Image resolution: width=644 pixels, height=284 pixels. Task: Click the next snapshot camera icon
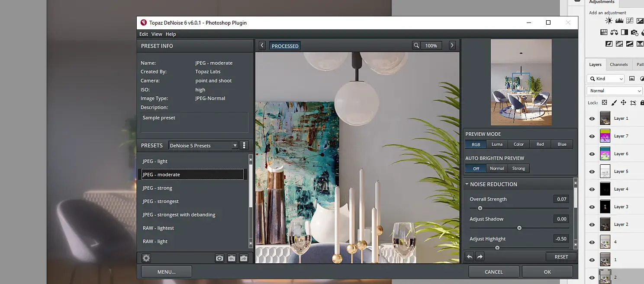[x=244, y=258]
